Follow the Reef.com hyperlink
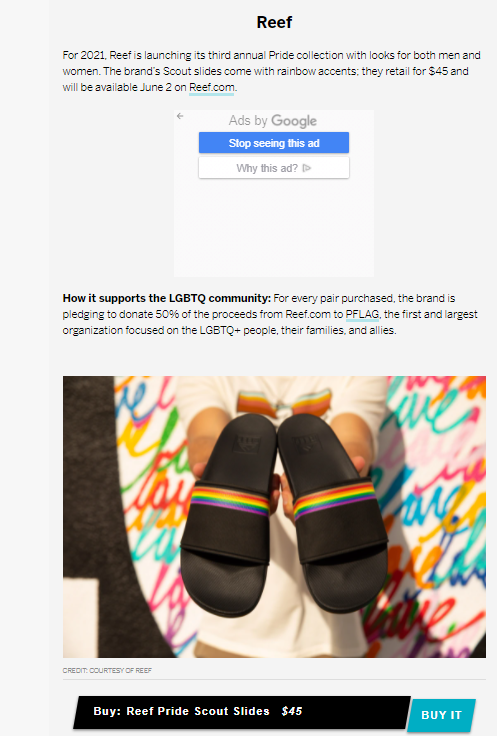 tap(212, 87)
